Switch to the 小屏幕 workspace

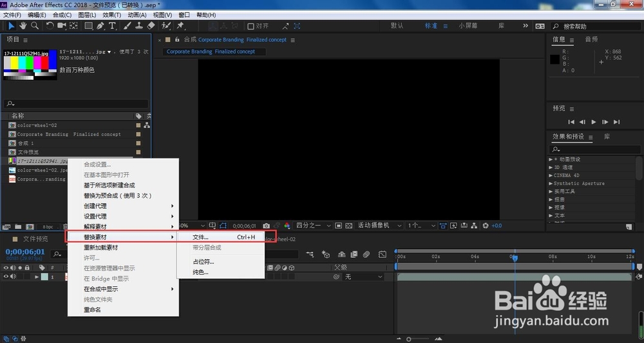coord(468,26)
